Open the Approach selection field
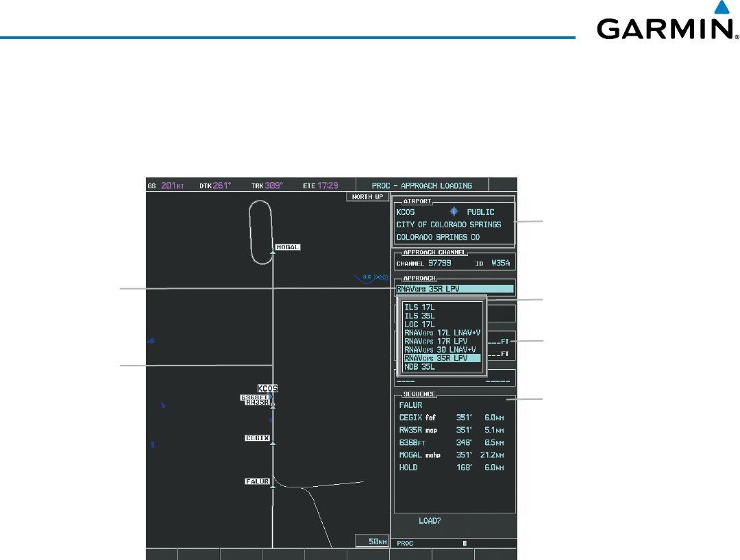The height and width of the screenshot is (560, 740). coord(454,289)
